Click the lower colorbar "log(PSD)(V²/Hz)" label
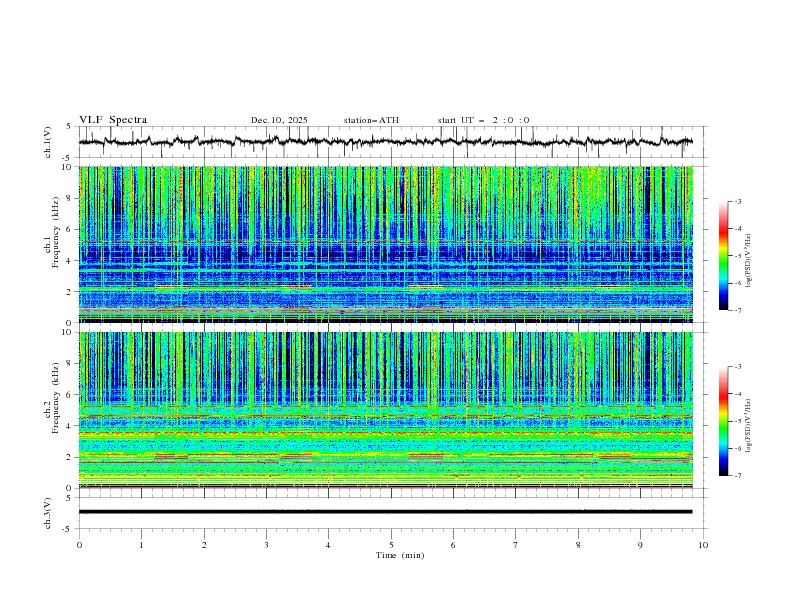 (x=749, y=425)
